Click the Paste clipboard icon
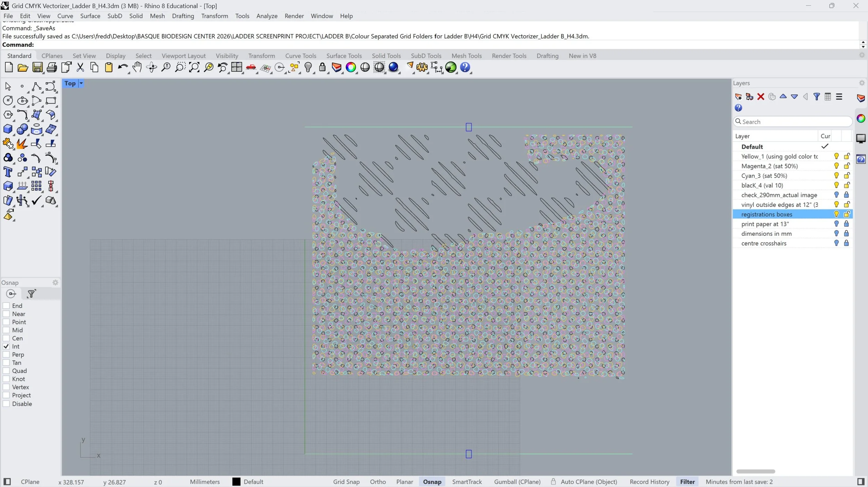Image resolution: width=868 pixels, height=487 pixels. (109, 67)
